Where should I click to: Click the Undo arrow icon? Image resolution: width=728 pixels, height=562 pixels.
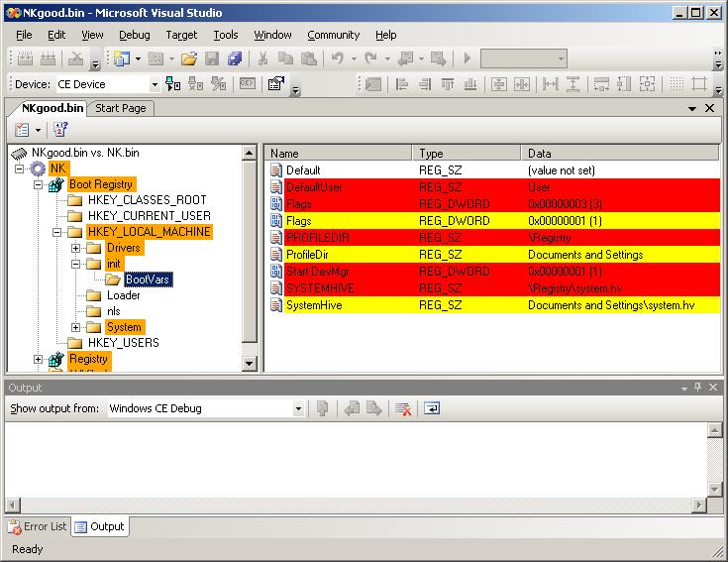tap(338, 58)
